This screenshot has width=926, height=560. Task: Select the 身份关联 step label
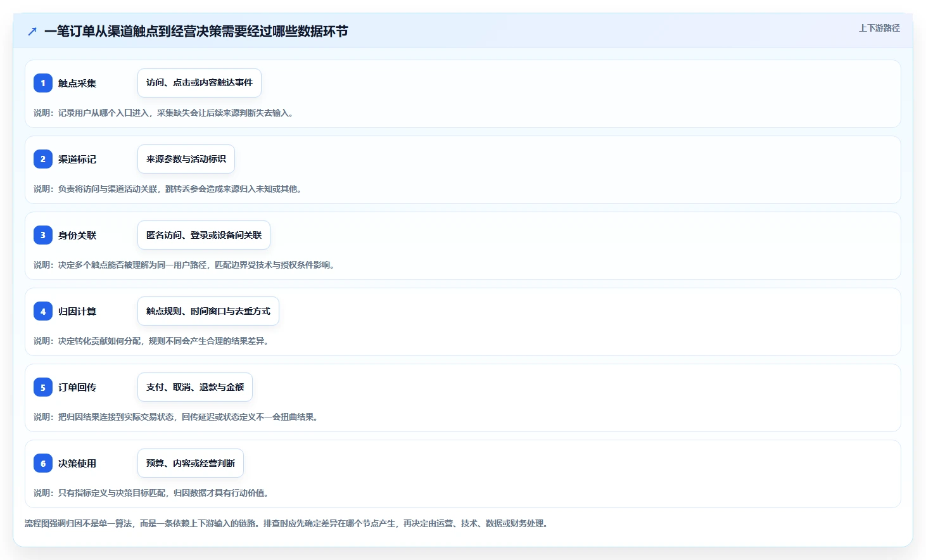click(77, 235)
